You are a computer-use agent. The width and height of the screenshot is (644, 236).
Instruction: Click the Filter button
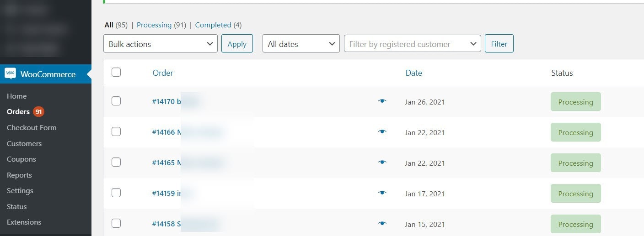499,44
